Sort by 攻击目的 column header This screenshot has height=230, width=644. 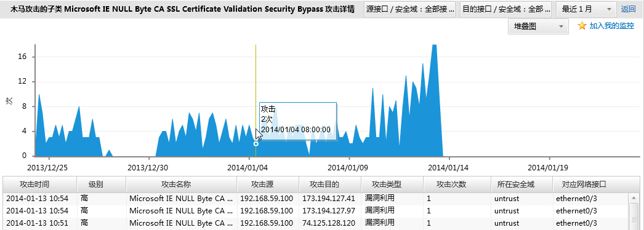click(330, 184)
